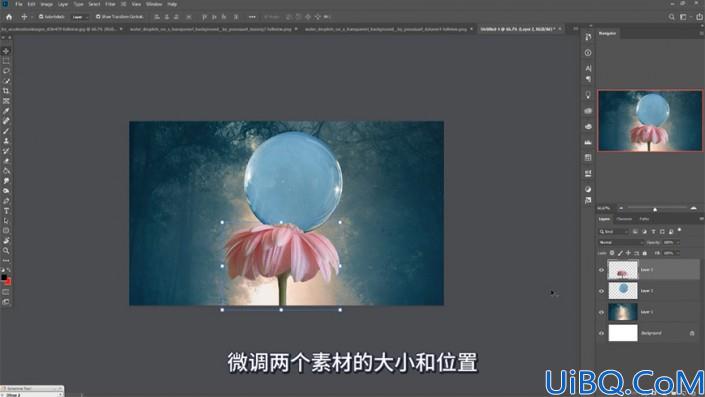Open the Opacity value dropdown
This screenshot has height=397, width=705.
coord(678,242)
